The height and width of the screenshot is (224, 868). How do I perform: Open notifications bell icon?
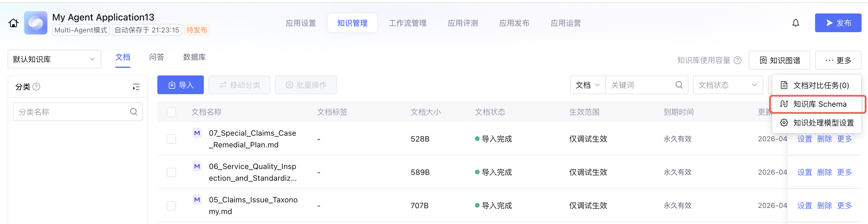tap(795, 23)
